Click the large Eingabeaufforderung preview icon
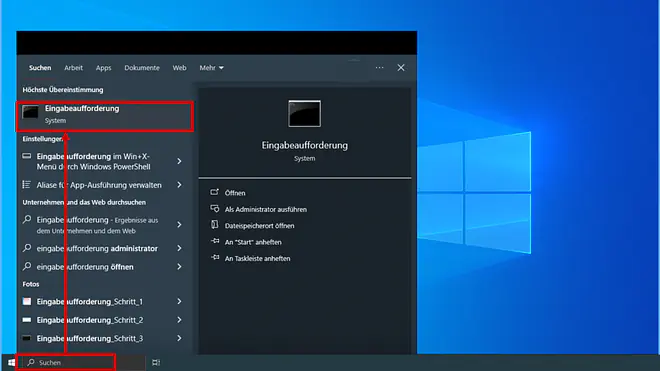 [x=304, y=113]
